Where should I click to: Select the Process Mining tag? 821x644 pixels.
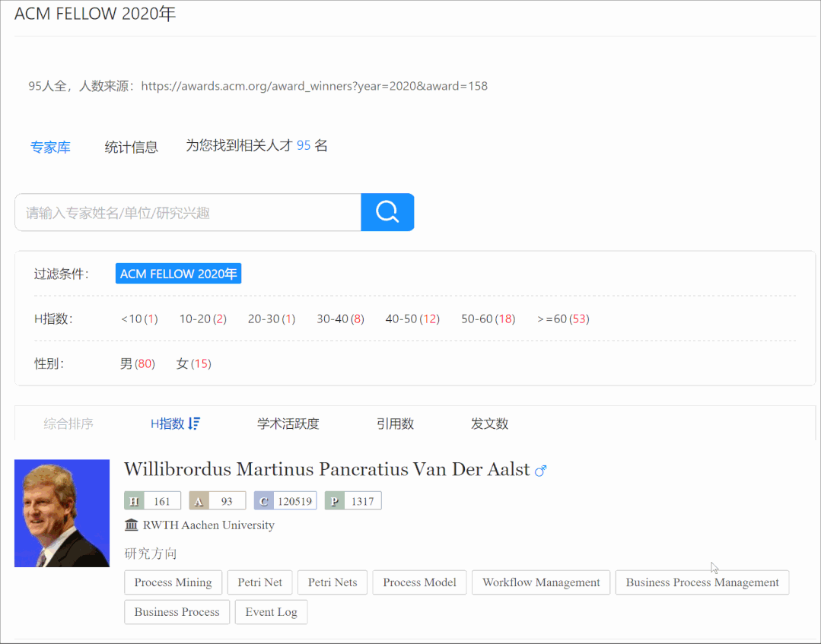coord(173,582)
